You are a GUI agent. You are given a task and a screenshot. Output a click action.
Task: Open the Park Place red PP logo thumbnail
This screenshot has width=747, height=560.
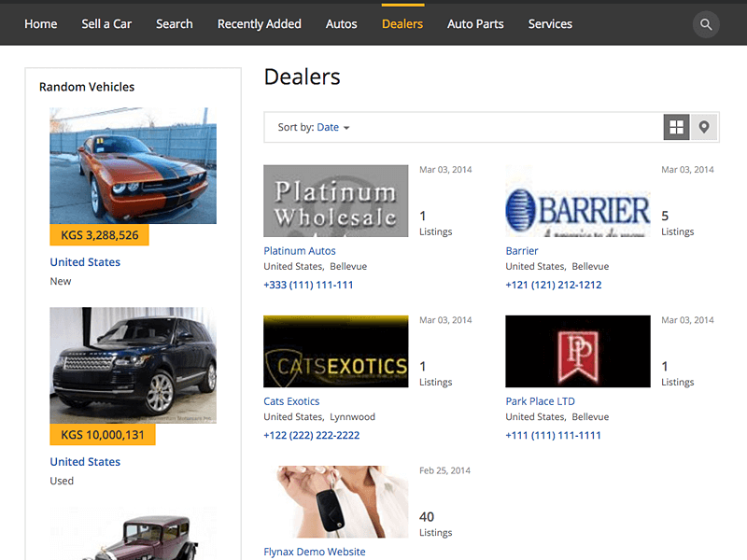point(578,352)
